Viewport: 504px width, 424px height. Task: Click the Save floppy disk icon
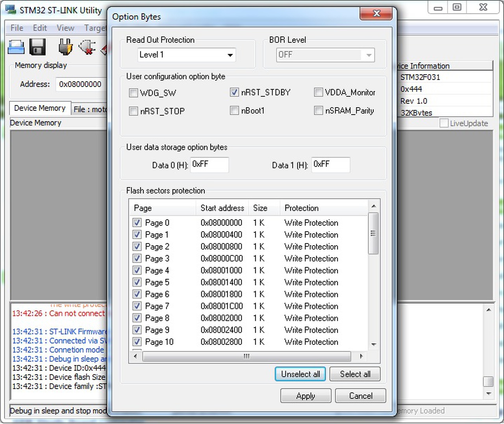coord(37,47)
